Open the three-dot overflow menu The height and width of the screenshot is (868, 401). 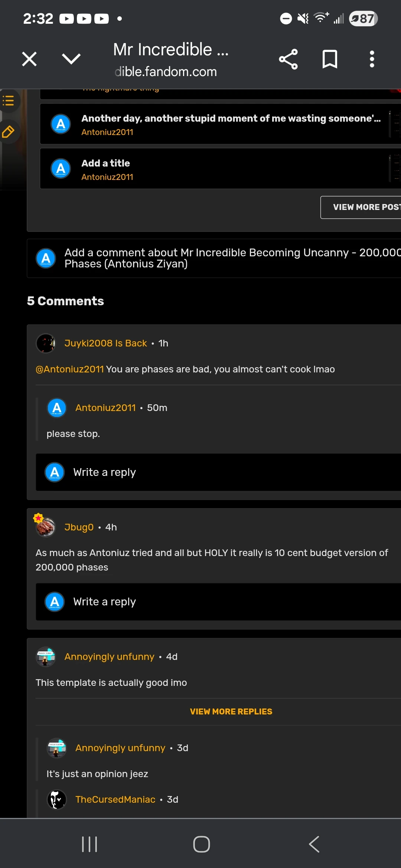372,59
